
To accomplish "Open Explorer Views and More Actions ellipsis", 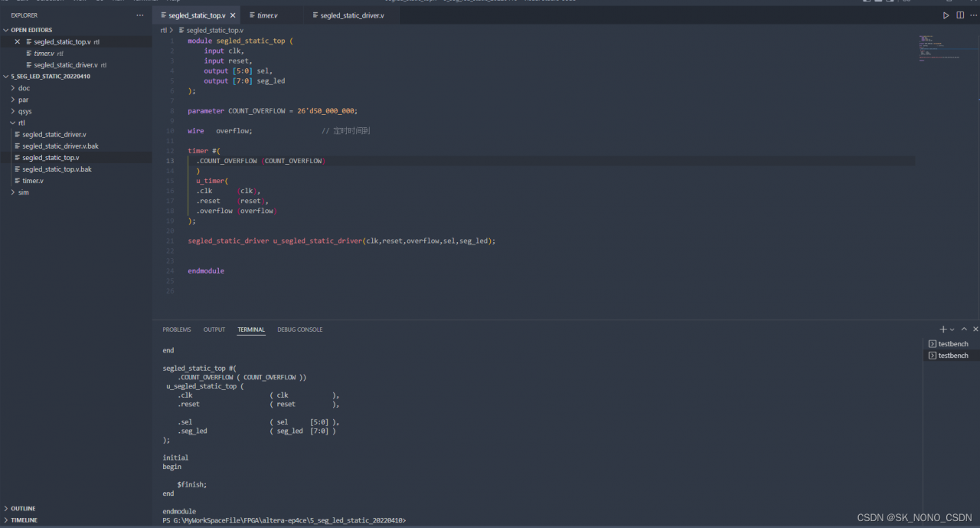I will tap(139, 15).
